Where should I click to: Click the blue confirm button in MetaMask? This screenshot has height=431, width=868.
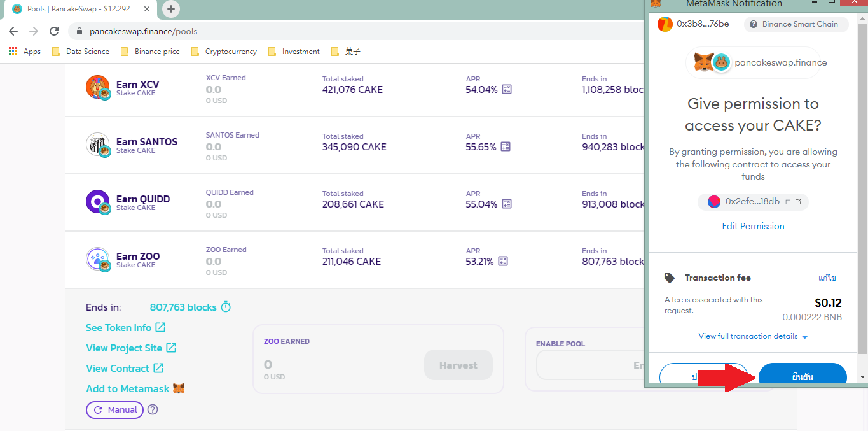point(803,374)
